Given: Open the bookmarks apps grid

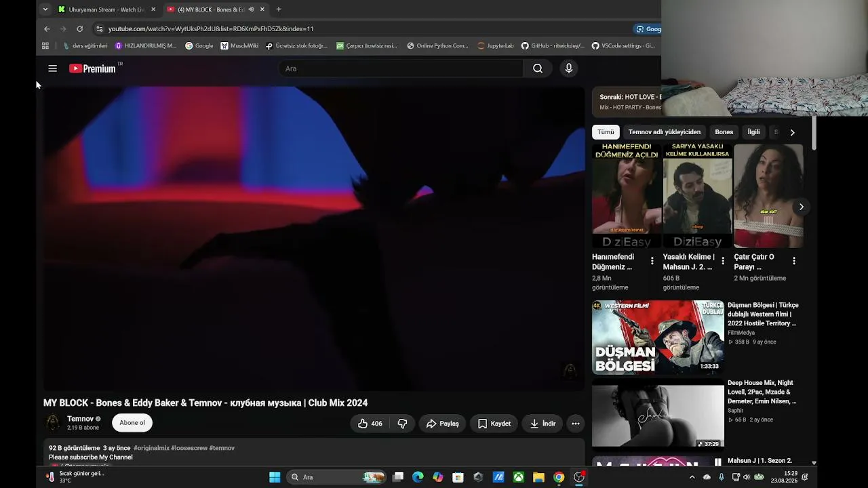Looking at the screenshot, I should coord(45,46).
